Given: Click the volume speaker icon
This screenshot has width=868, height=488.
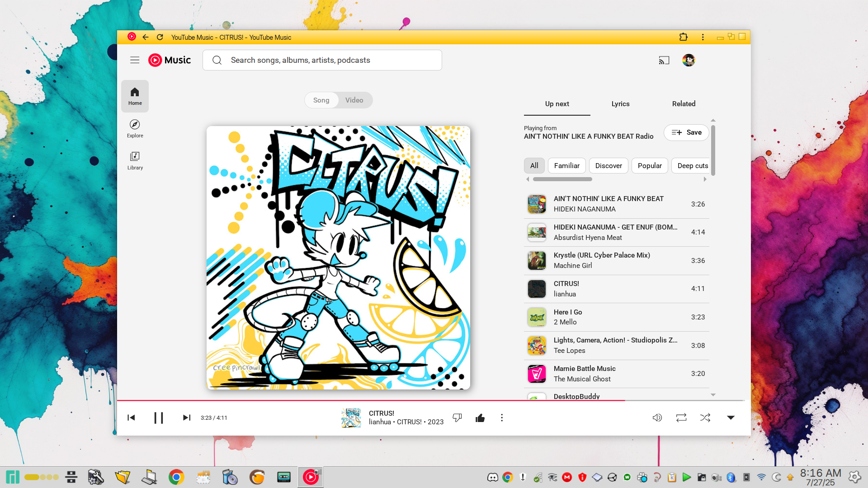Looking at the screenshot, I should coord(657,418).
